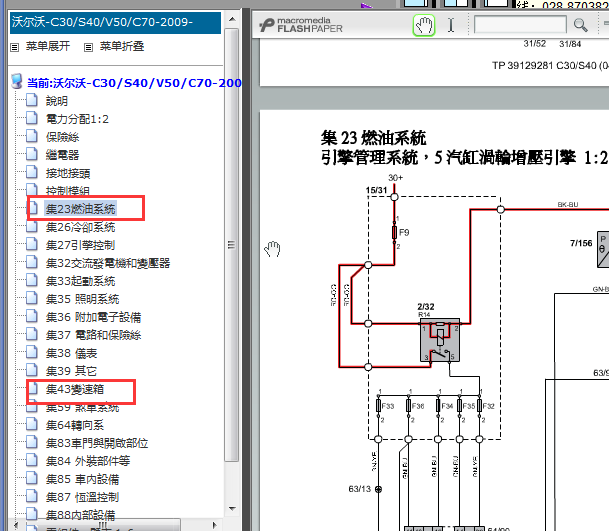Click the page icon beside 集35 照明系統

(32, 298)
